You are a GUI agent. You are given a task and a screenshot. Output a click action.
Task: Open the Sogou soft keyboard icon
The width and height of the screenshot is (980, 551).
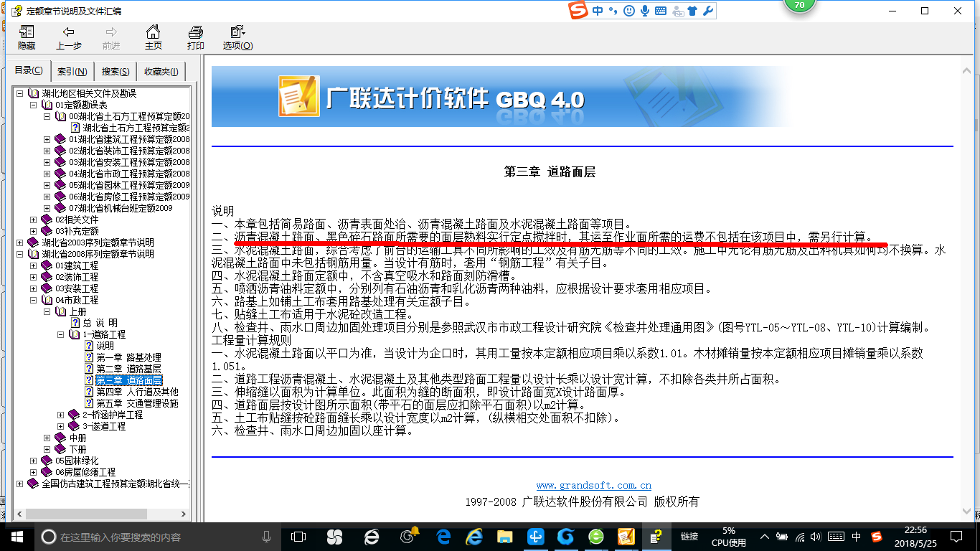pyautogui.click(x=660, y=11)
